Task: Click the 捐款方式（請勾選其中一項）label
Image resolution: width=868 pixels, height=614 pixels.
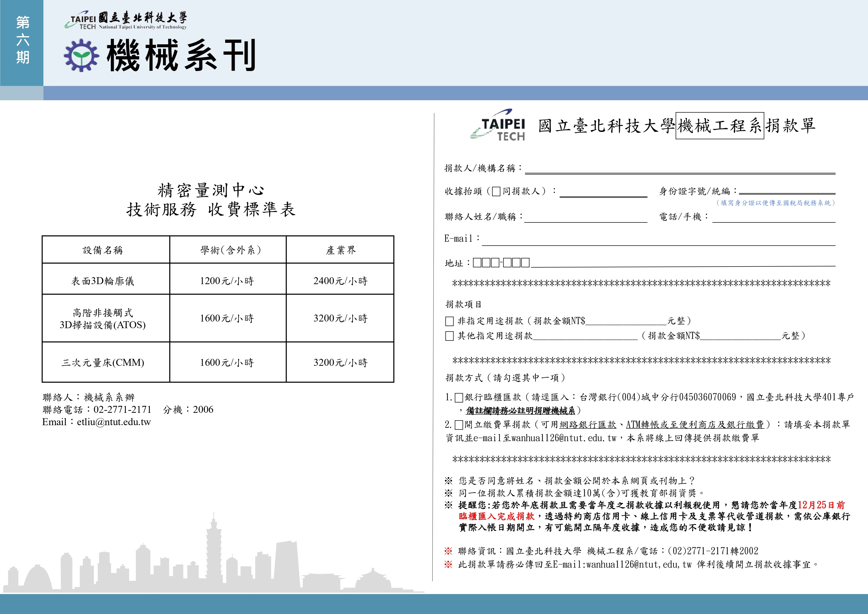Action: pos(506,378)
